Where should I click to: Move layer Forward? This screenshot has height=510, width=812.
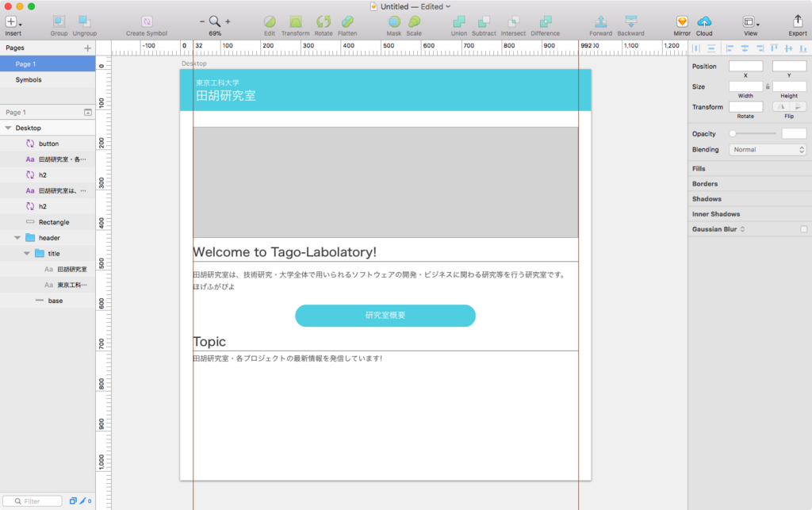pos(601,21)
